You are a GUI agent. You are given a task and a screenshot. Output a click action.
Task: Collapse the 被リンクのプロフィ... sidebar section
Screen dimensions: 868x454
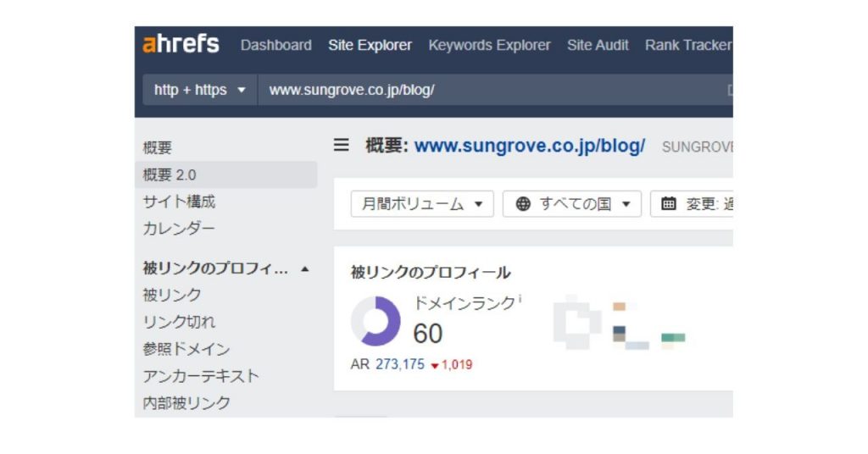tap(305, 269)
